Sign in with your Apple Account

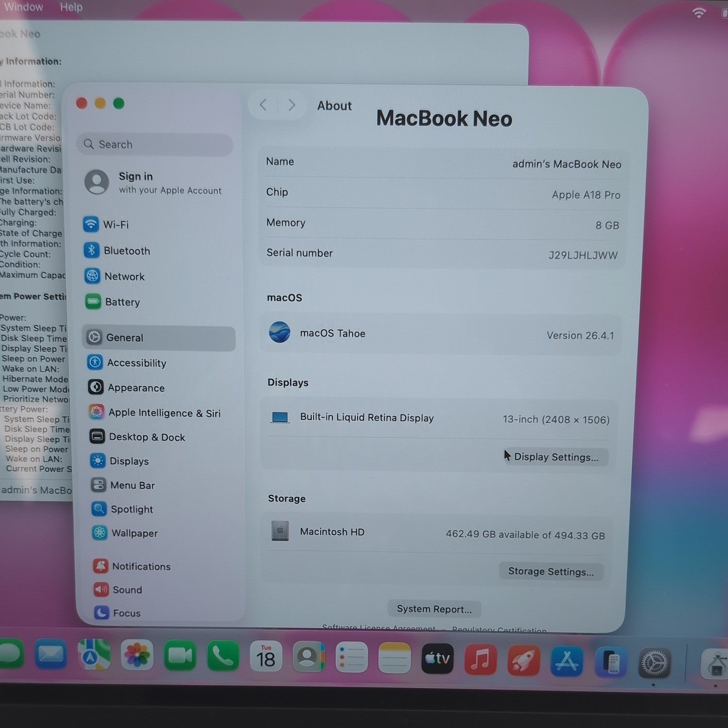click(153, 182)
